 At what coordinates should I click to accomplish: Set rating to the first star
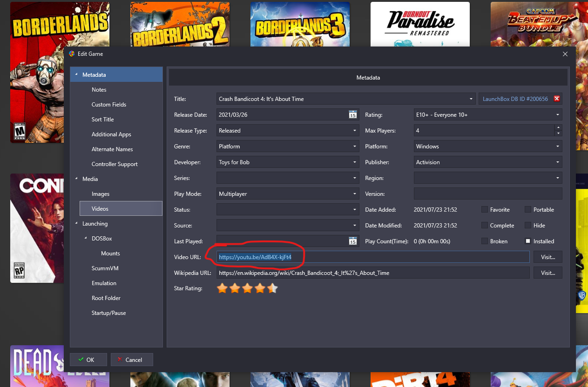tap(222, 288)
